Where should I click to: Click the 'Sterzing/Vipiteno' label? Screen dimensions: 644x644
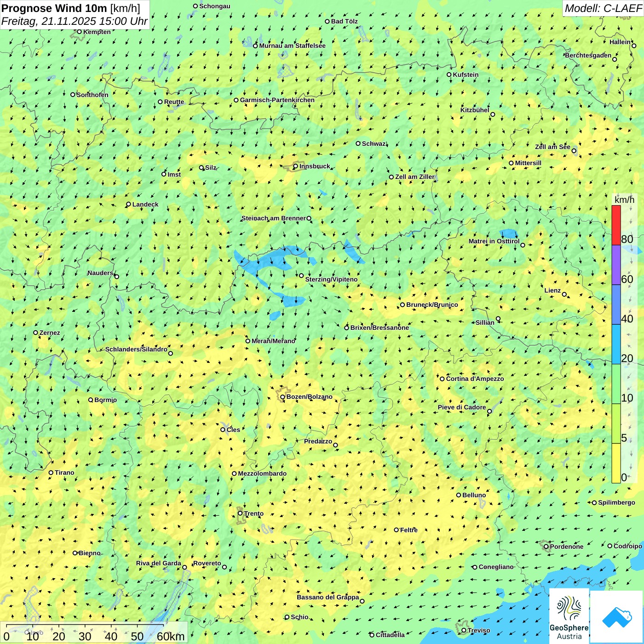pyautogui.click(x=331, y=279)
